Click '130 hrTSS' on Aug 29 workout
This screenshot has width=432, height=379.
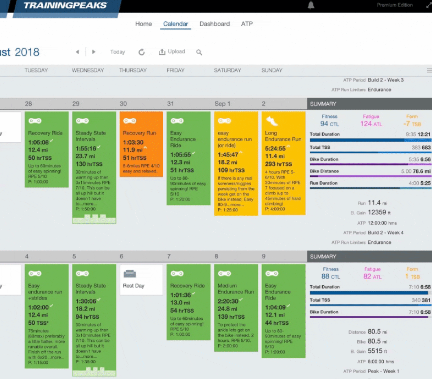point(89,164)
